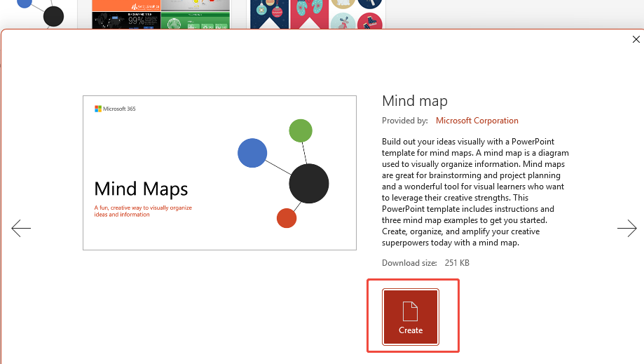644x364 pixels.
Task: Close the template preview dialog
Action: click(636, 39)
